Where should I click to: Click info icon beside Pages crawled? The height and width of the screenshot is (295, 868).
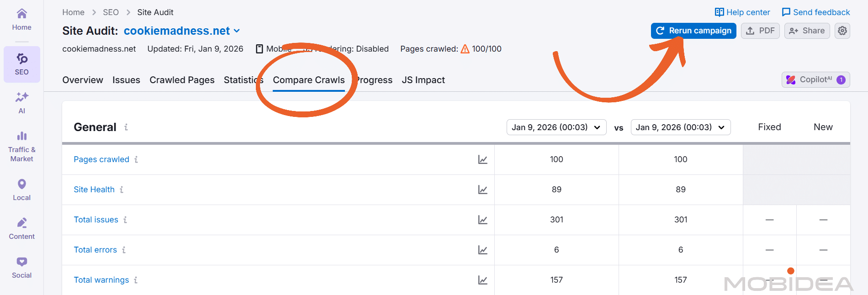pos(136,159)
